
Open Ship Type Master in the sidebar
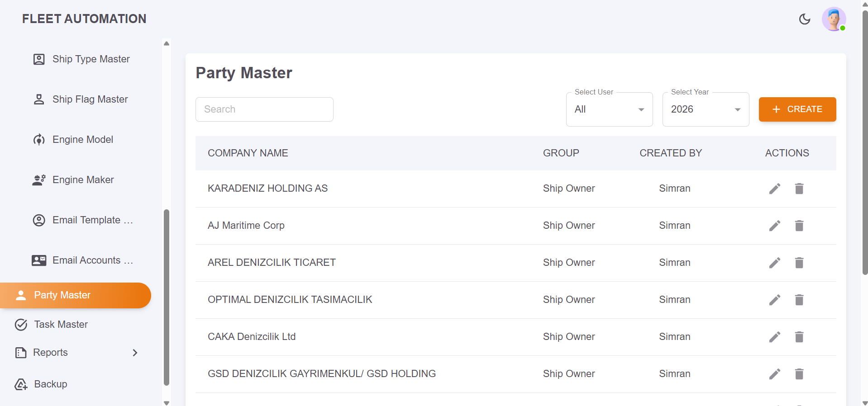tap(91, 59)
